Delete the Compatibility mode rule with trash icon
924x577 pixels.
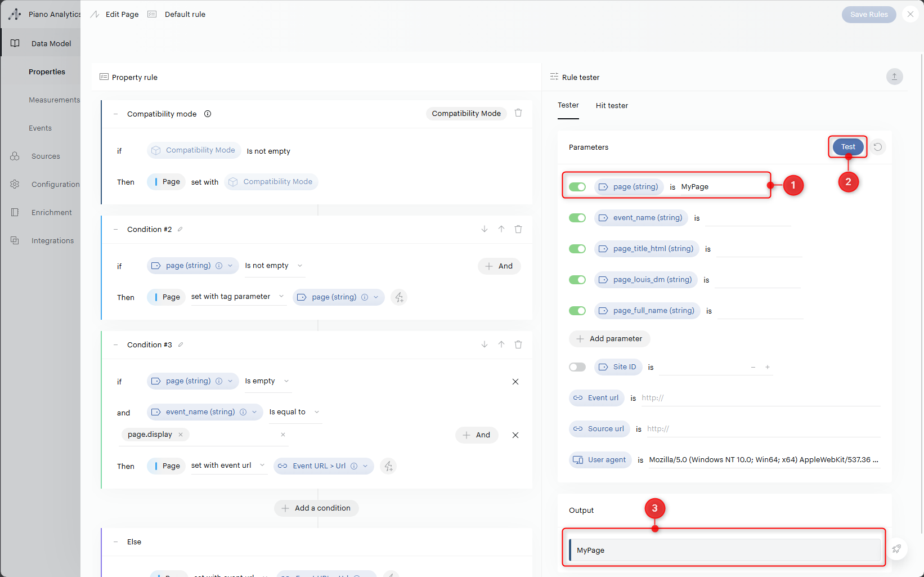(x=518, y=113)
